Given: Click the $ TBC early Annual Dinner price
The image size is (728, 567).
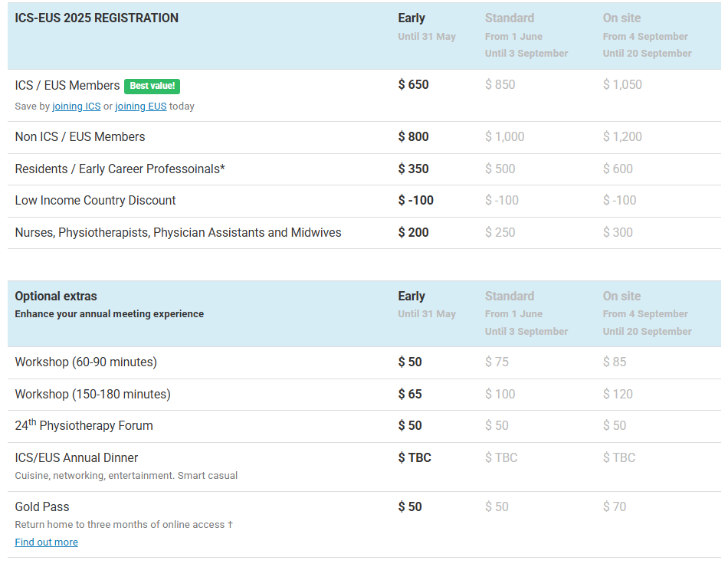Looking at the screenshot, I should click(x=415, y=458).
